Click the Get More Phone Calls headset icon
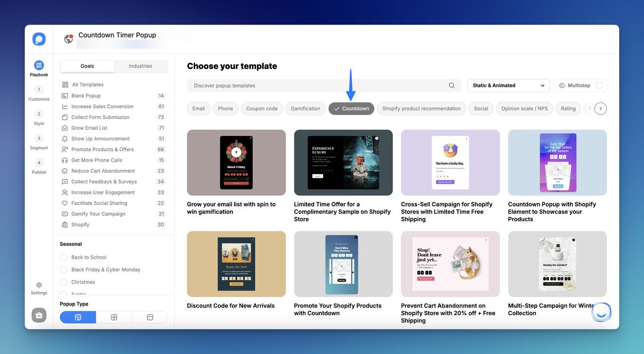This screenshot has height=354, width=644. pos(65,160)
